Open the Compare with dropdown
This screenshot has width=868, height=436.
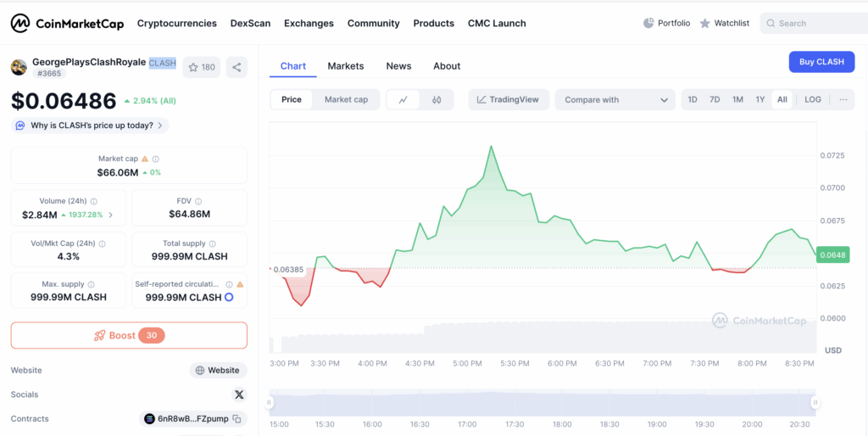click(615, 100)
